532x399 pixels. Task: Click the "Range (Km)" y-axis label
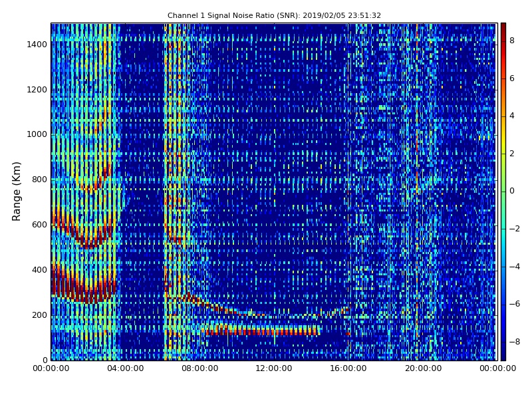(16, 192)
